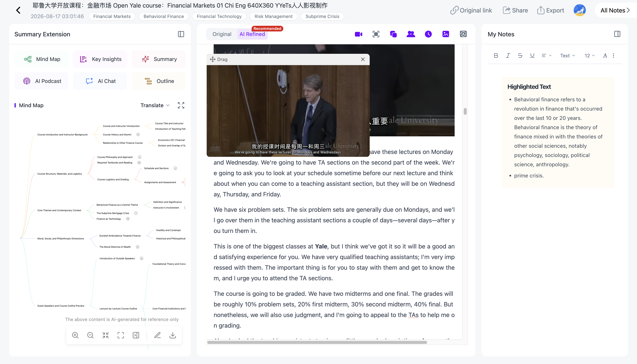This screenshot has width=637, height=364.
Task: Expand the Required Textbooks and Reading node
Action: pos(139,162)
